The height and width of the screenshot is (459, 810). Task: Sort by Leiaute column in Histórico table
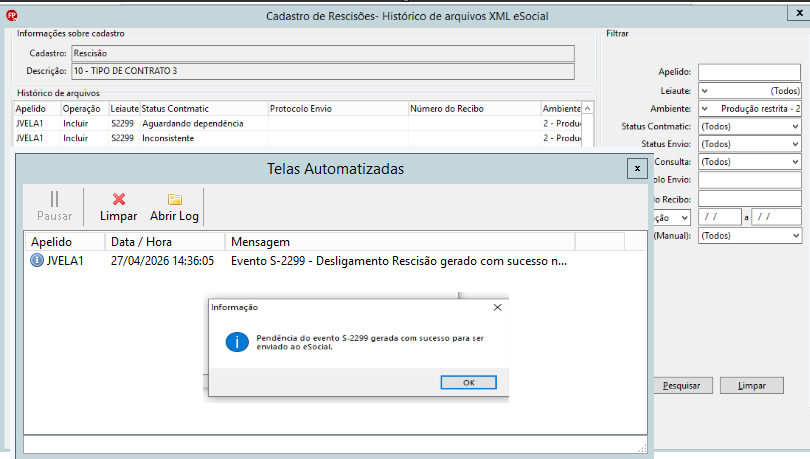coord(124,108)
